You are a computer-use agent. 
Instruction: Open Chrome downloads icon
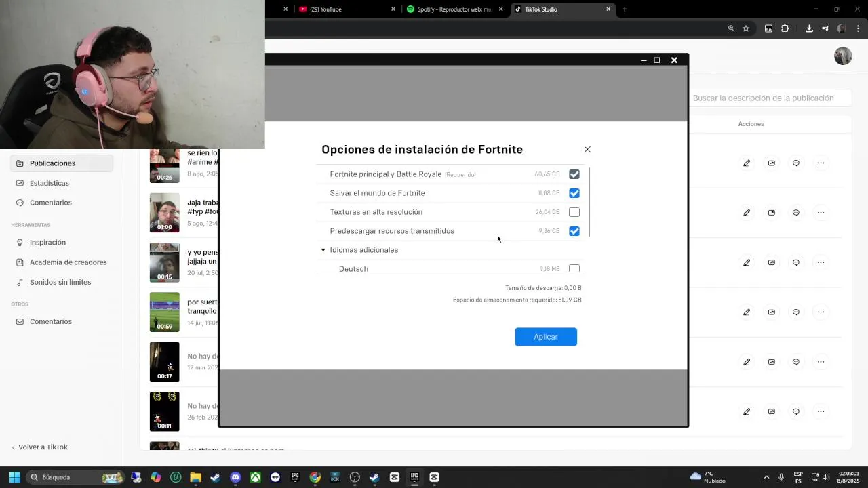pos(809,28)
